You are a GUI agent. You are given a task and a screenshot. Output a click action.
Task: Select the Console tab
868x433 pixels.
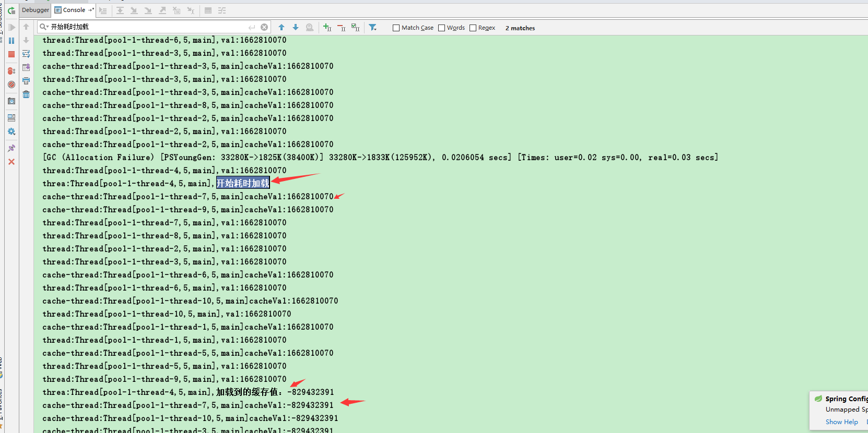pyautogui.click(x=74, y=10)
